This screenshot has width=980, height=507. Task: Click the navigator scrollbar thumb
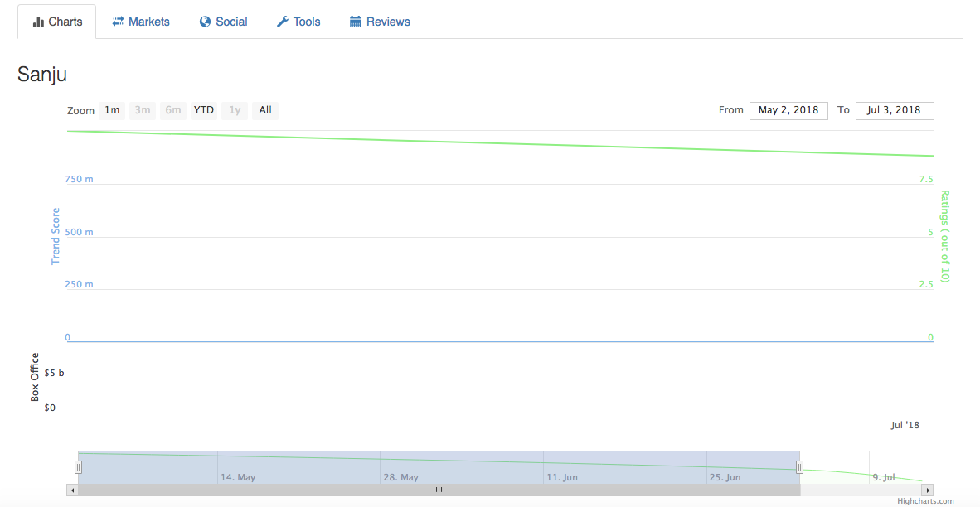(x=439, y=490)
